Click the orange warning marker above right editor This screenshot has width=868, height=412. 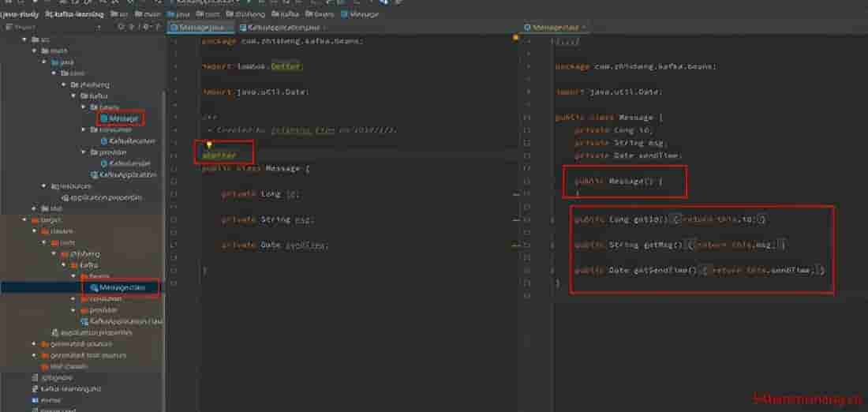click(x=516, y=37)
